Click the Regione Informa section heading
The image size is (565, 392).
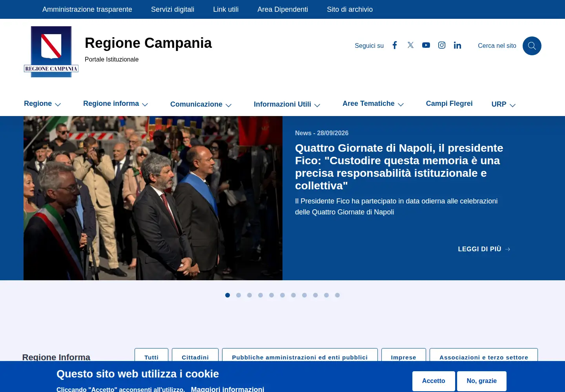tap(56, 357)
